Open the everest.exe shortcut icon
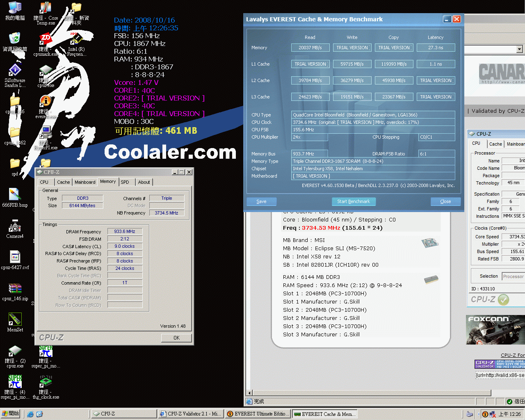Screen dimensions: 525x420 click(x=46, y=107)
